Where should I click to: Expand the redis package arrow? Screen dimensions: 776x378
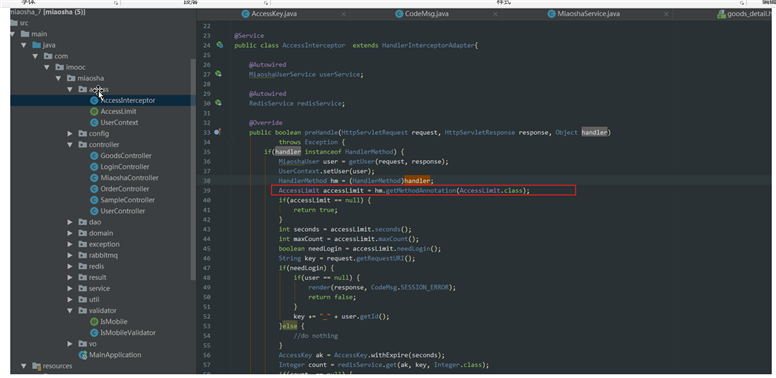(x=70, y=266)
